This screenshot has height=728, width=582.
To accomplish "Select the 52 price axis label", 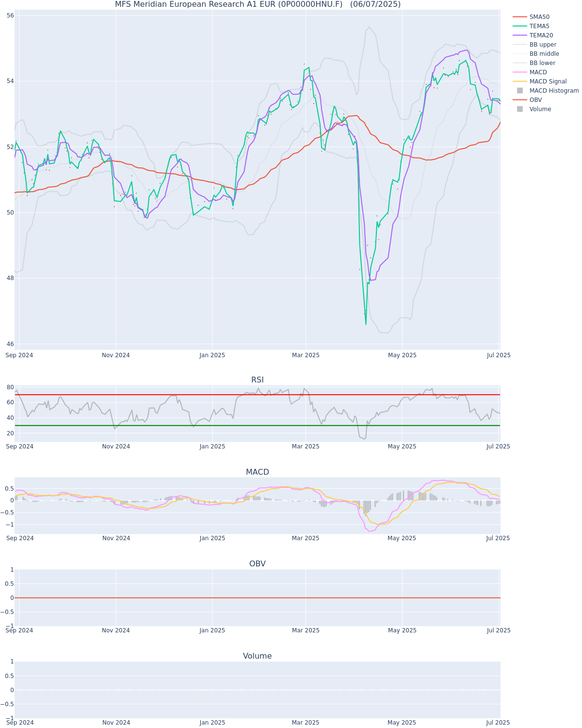I will (10, 147).
